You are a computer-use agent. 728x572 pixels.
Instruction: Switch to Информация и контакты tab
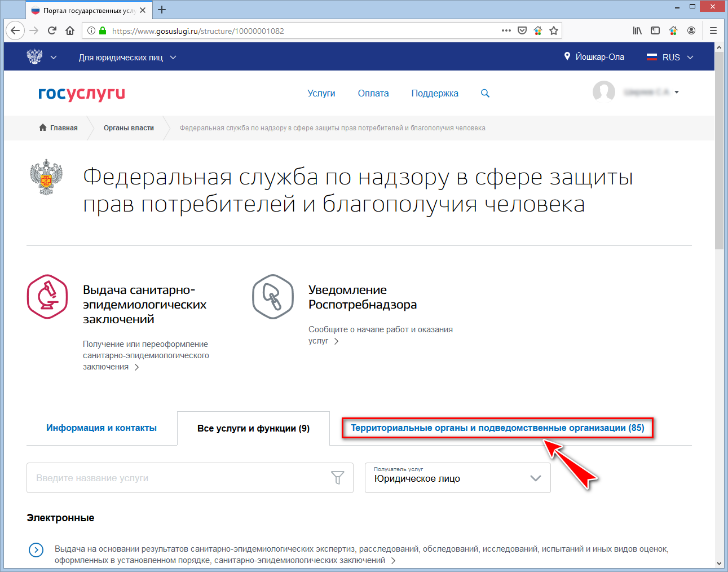click(102, 428)
